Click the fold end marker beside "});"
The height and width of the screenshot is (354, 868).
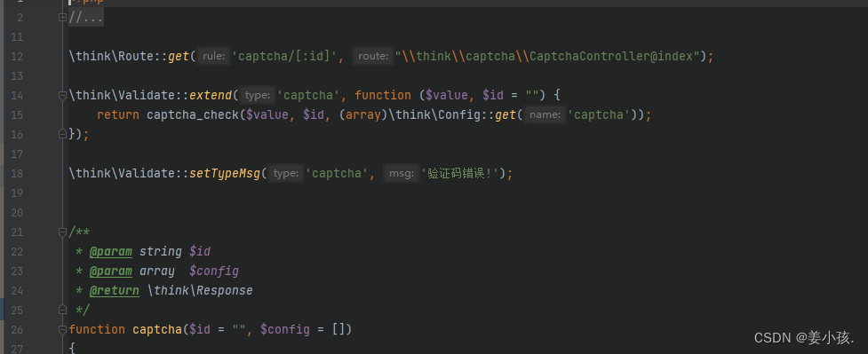(x=62, y=134)
